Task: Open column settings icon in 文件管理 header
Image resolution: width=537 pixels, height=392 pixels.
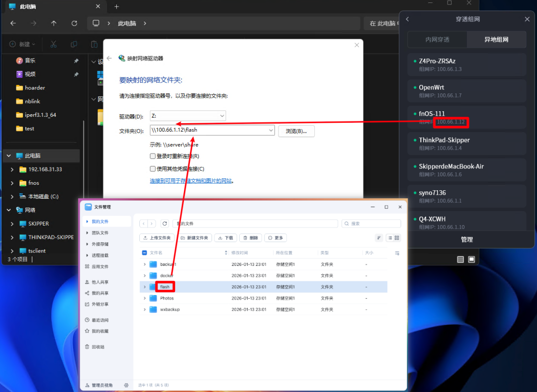Action: (x=397, y=253)
